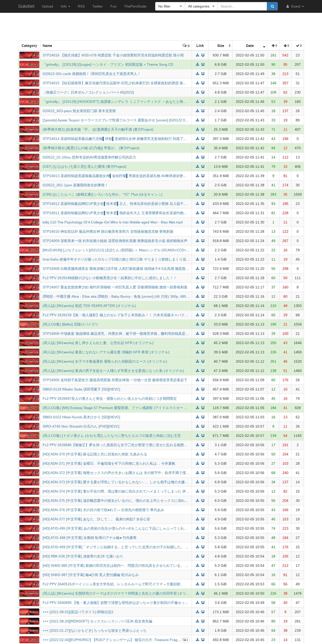Screen dimensions: 322x644
Task: Click Pictures category icon on Belko row
Action: pos(29,324)
